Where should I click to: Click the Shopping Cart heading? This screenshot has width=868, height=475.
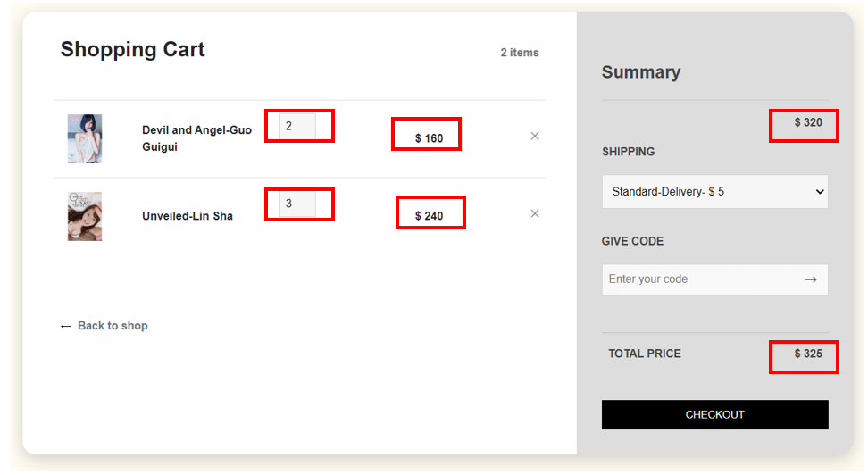pyautogui.click(x=133, y=50)
